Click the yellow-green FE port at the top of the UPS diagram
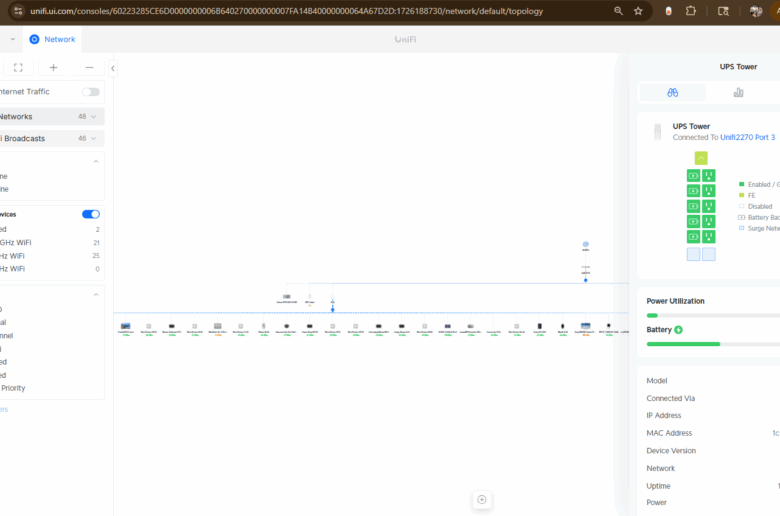The image size is (780, 516). point(701,158)
